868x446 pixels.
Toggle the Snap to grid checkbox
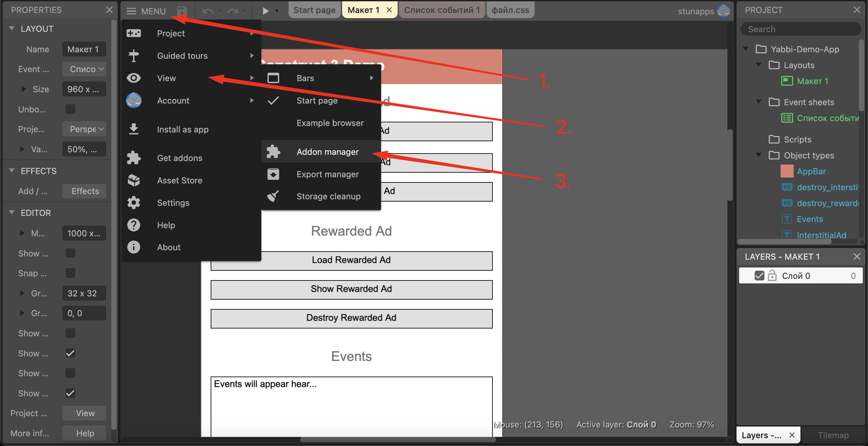tap(70, 273)
